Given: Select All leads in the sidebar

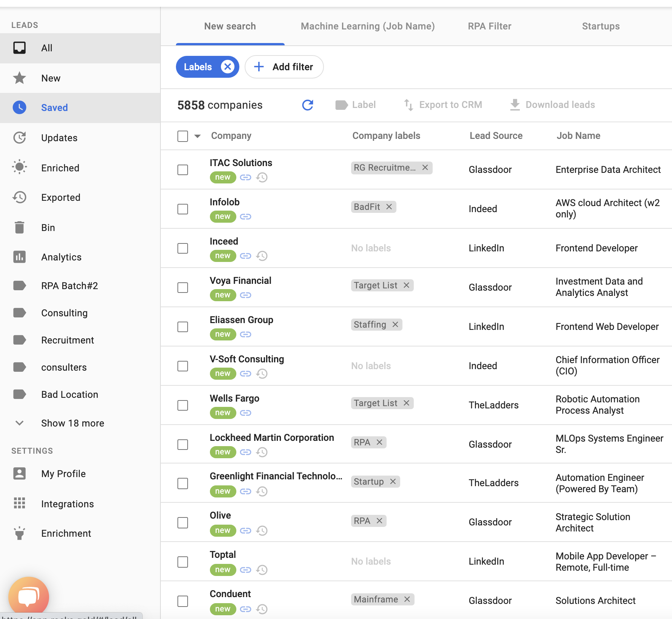Looking at the screenshot, I should pos(80,48).
